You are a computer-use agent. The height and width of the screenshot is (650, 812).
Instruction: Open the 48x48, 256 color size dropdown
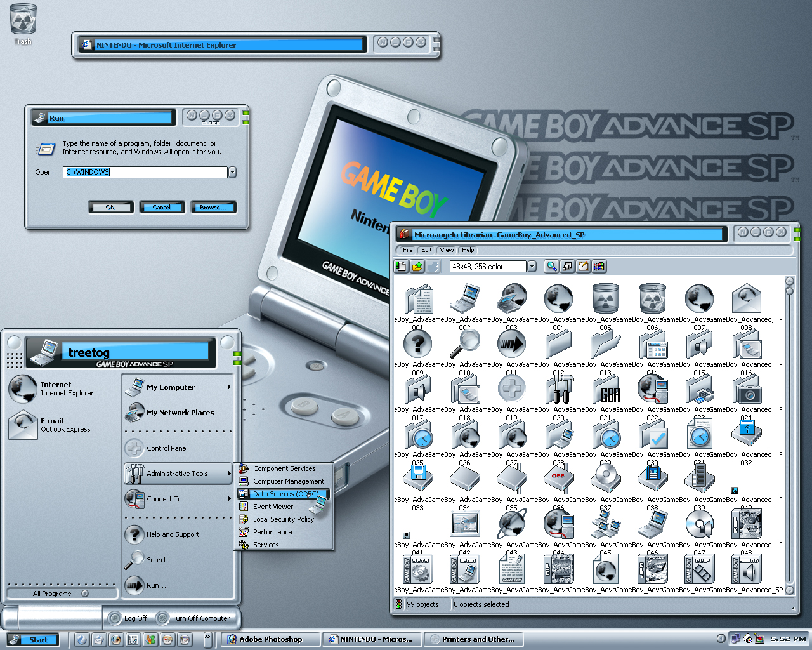[532, 267]
